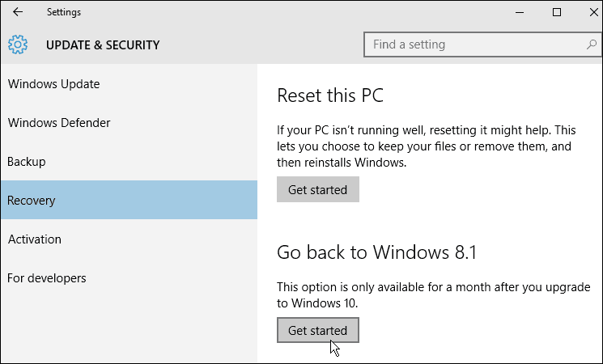The image size is (603, 364).
Task: Click the Reset this PC description paragraph
Action: pyautogui.click(x=426, y=146)
